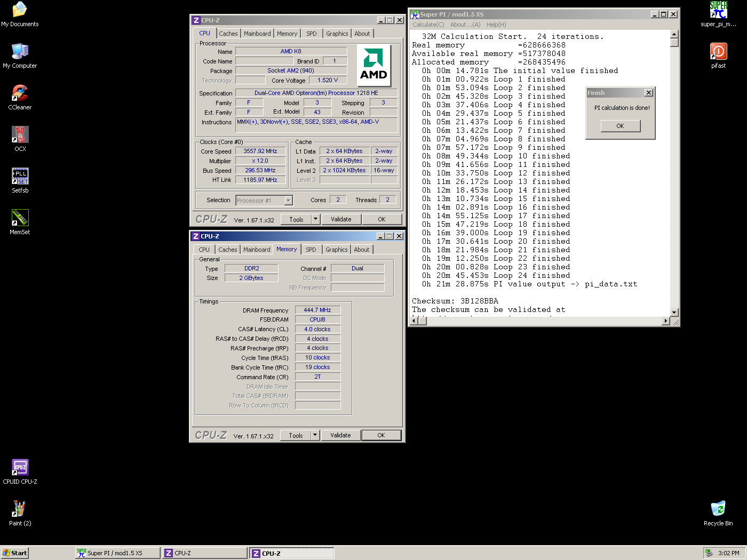Viewport: 747px width, 560px height.
Task: Click the system tray icon beside the clock
Action: (x=709, y=553)
